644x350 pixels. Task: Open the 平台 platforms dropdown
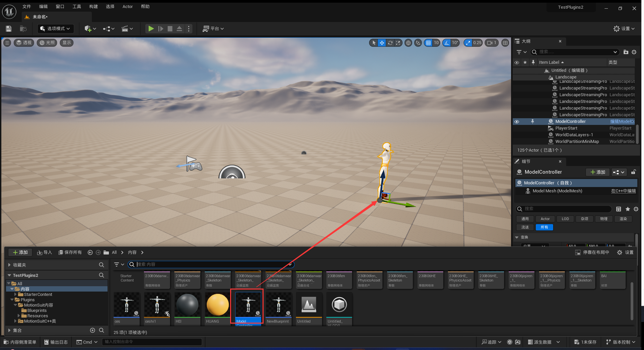point(213,29)
